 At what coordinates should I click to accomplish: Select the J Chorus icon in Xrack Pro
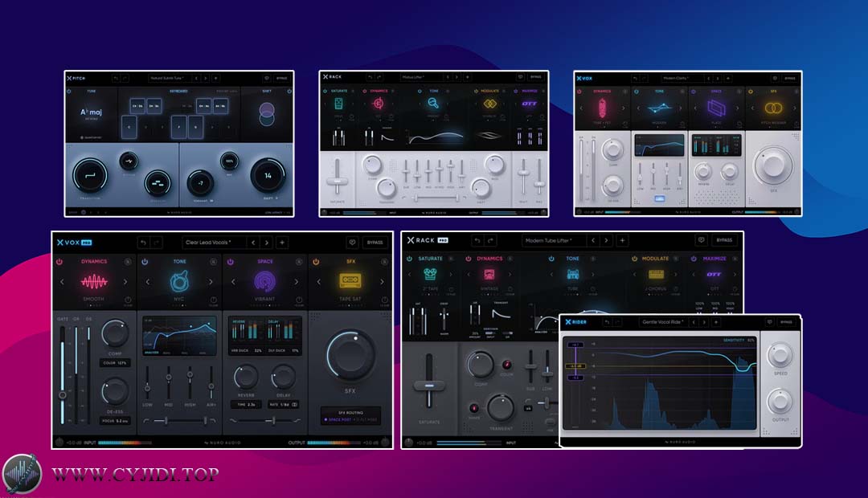[x=656, y=274]
